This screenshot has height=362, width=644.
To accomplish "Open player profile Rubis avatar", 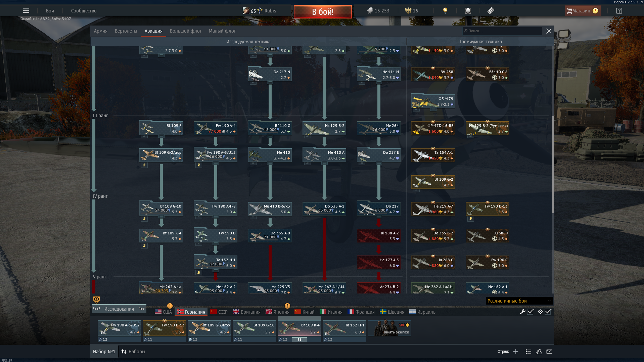I will tap(246, 11).
